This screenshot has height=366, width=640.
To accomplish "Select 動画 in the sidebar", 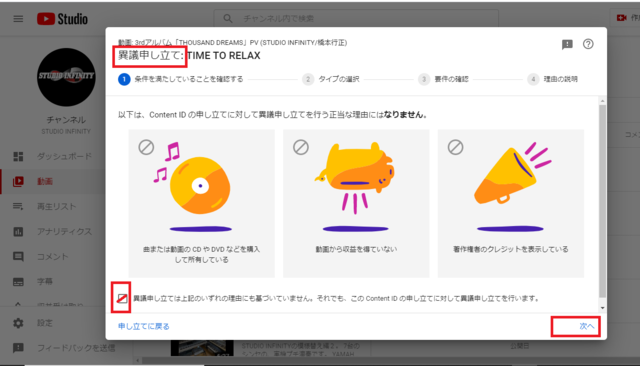I will click(44, 181).
